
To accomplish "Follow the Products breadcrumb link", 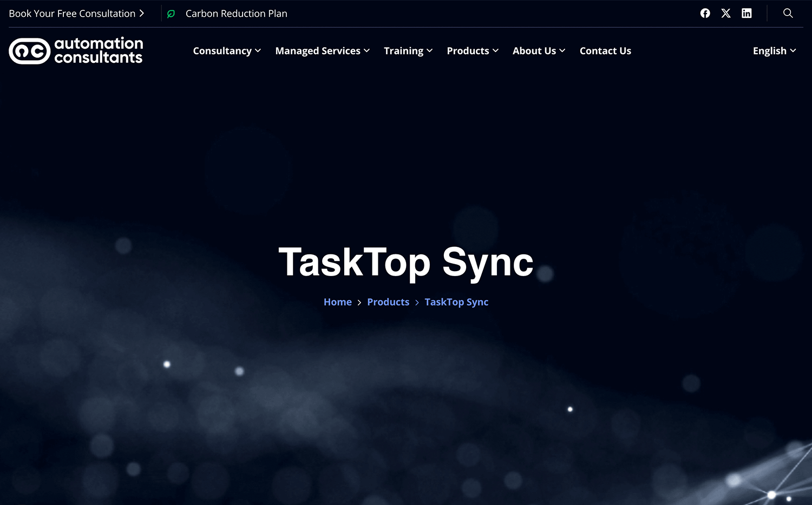I will (x=388, y=302).
